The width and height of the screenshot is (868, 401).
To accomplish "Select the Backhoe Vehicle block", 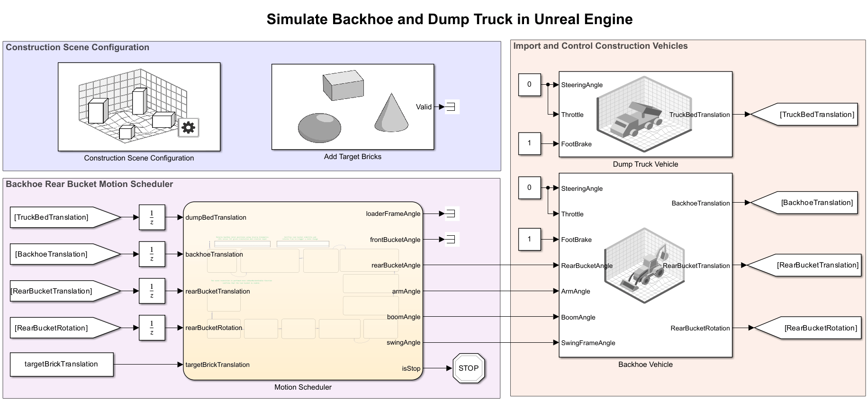I will (x=645, y=265).
